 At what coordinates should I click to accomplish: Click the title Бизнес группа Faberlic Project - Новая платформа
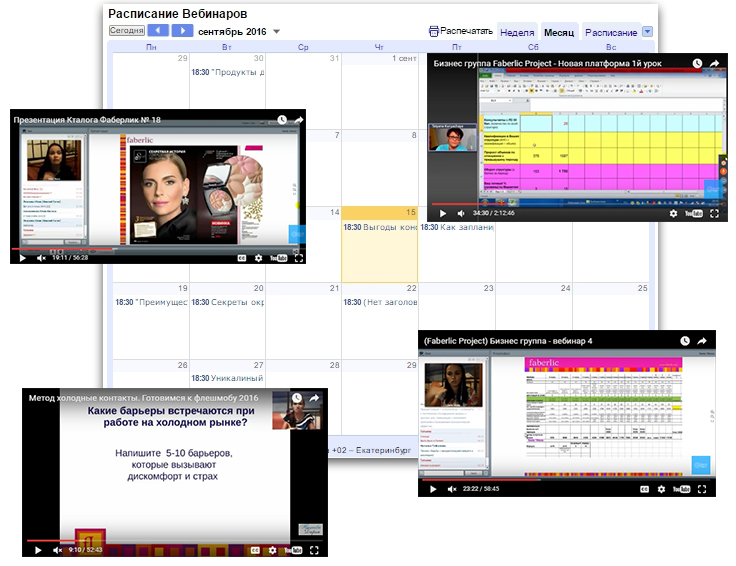point(547,63)
